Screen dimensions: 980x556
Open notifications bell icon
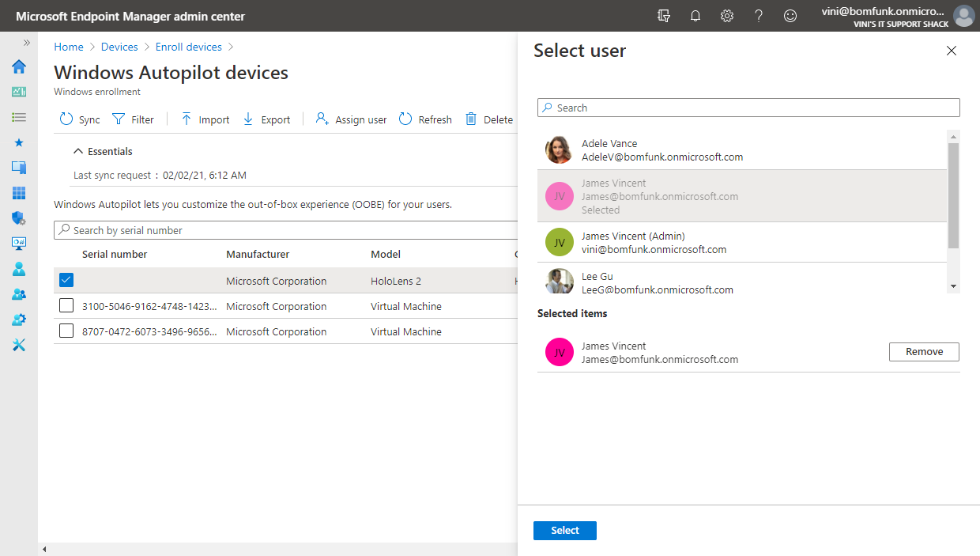point(695,16)
